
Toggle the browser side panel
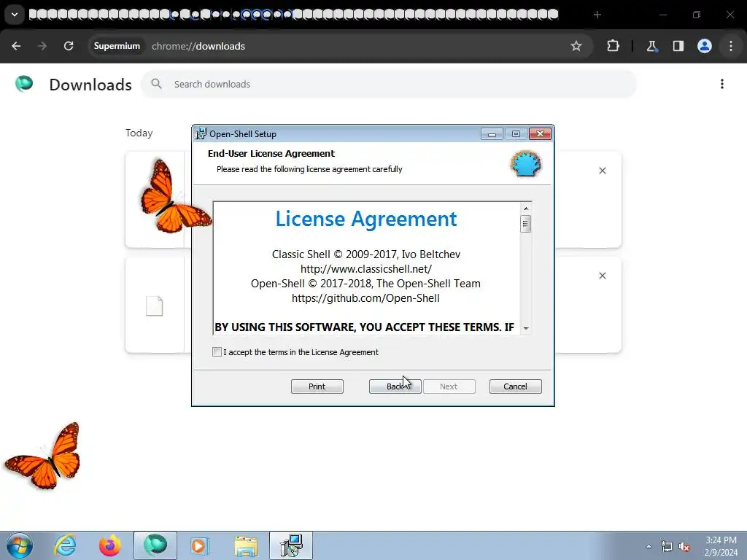click(678, 46)
